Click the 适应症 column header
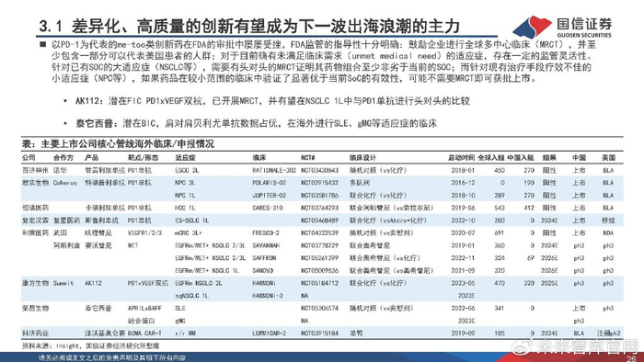The height and width of the screenshot is (362, 644). click(185, 157)
